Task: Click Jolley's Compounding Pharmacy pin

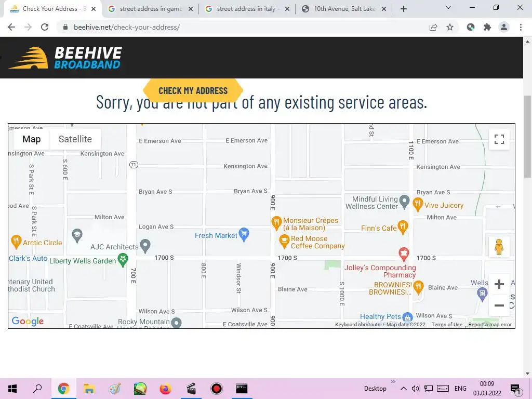Action: pyautogui.click(x=403, y=254)
